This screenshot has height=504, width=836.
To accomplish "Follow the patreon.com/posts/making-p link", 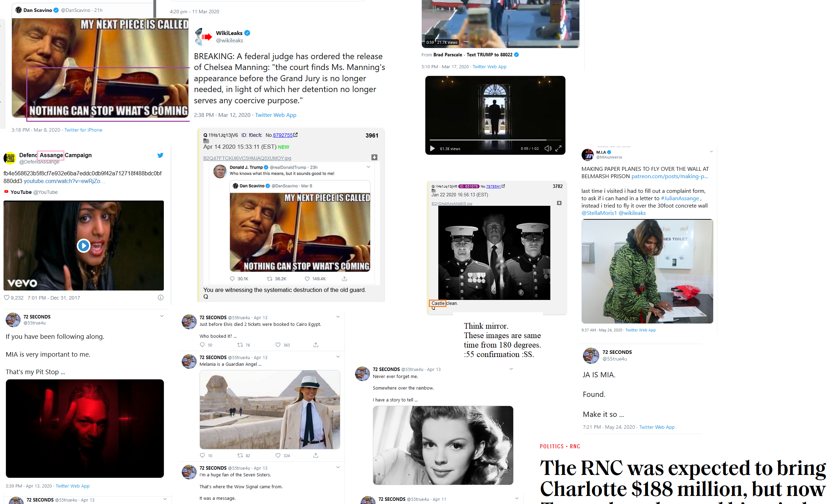I will [670, 176].
